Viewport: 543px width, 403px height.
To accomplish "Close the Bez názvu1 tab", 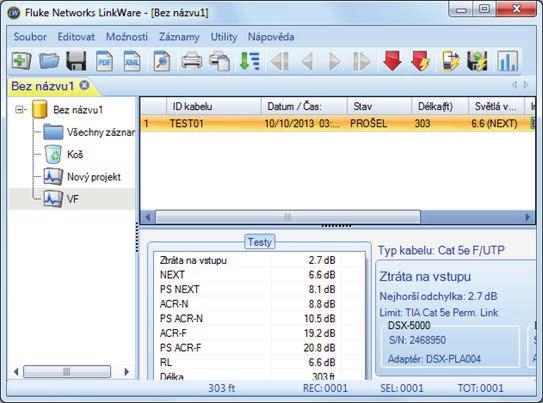I will pos(84,85).
